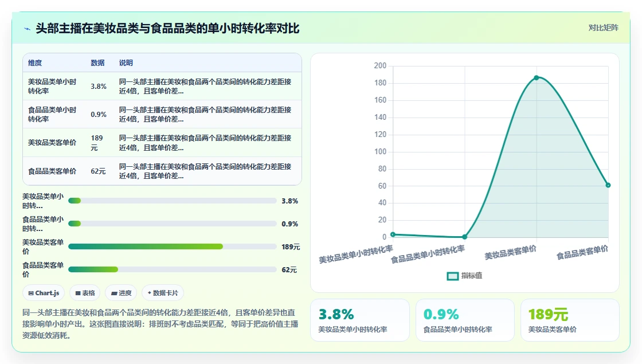
Task: Click the lightning icon beside the title
Action: pyautogui.click(x=27, y=29)
